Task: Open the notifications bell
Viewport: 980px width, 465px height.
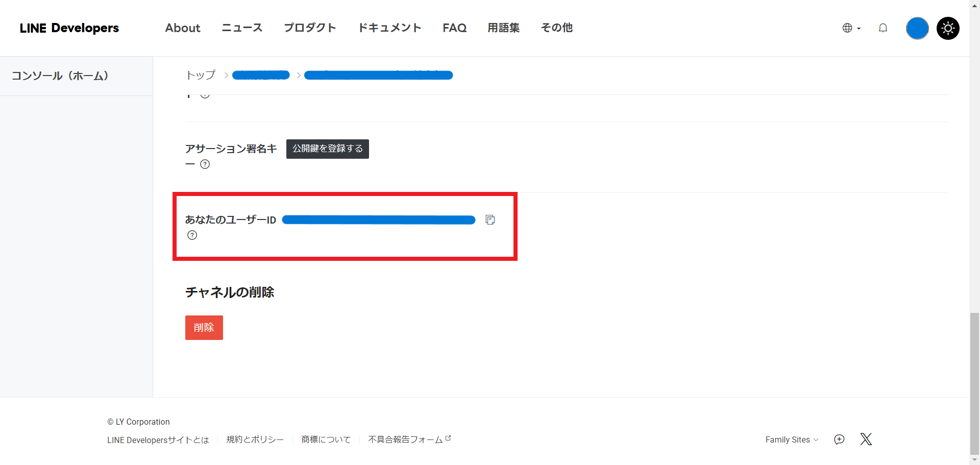Action: click(x=883, y=28)
